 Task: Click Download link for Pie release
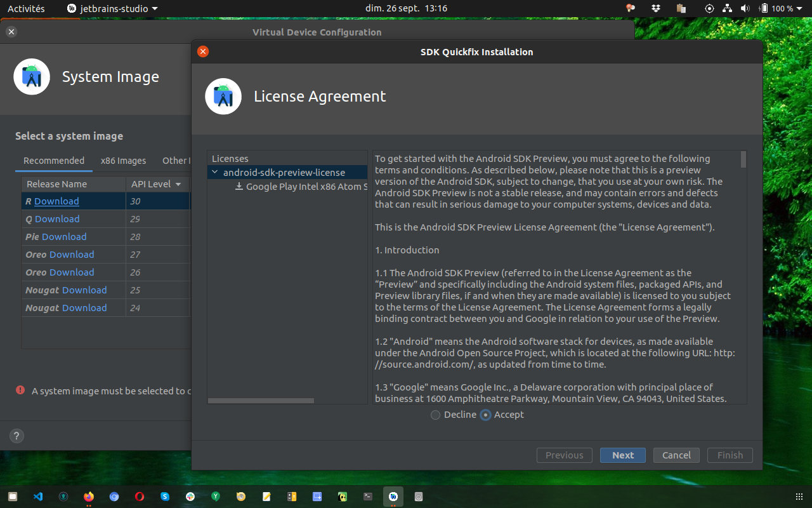tap(64, 237)
